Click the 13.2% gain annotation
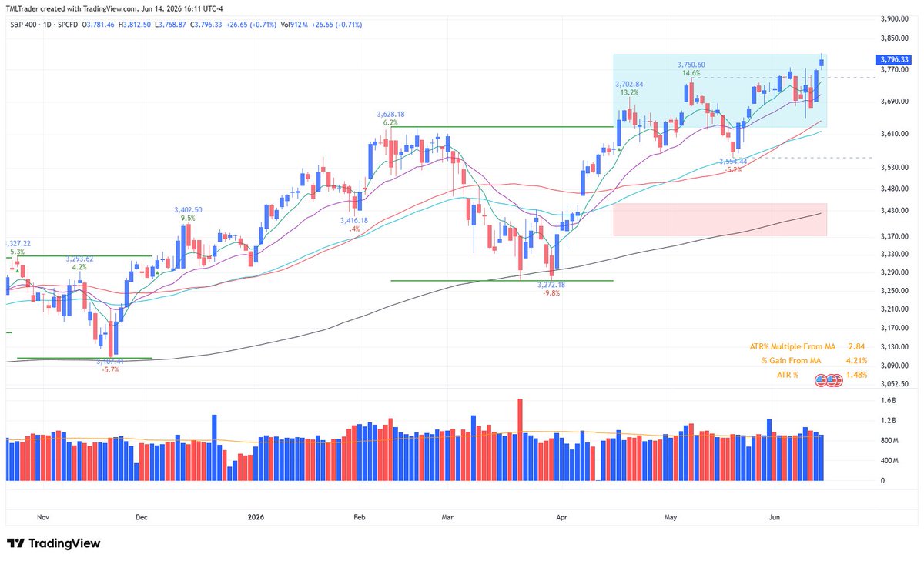 click(629, 92)
